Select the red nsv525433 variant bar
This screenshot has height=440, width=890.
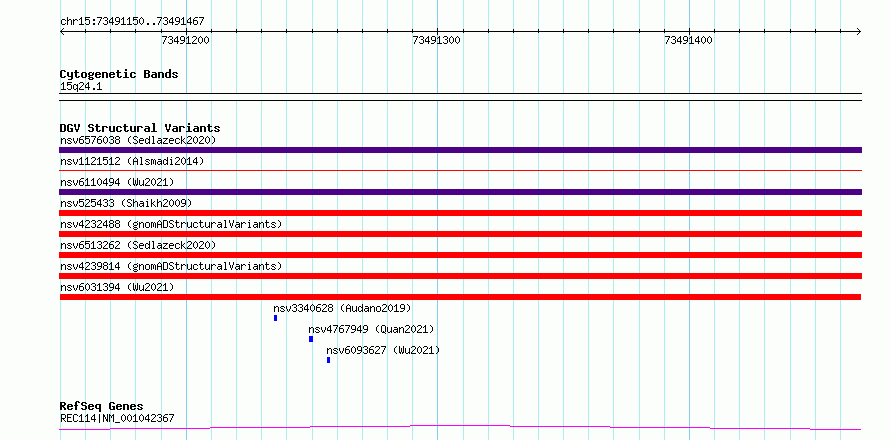tap(460, 213)
